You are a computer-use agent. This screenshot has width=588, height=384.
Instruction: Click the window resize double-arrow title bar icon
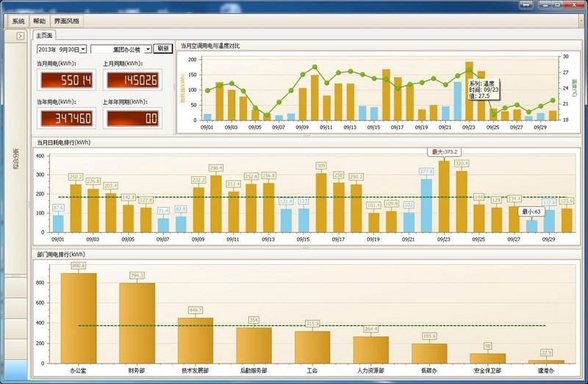click(526, 5)
